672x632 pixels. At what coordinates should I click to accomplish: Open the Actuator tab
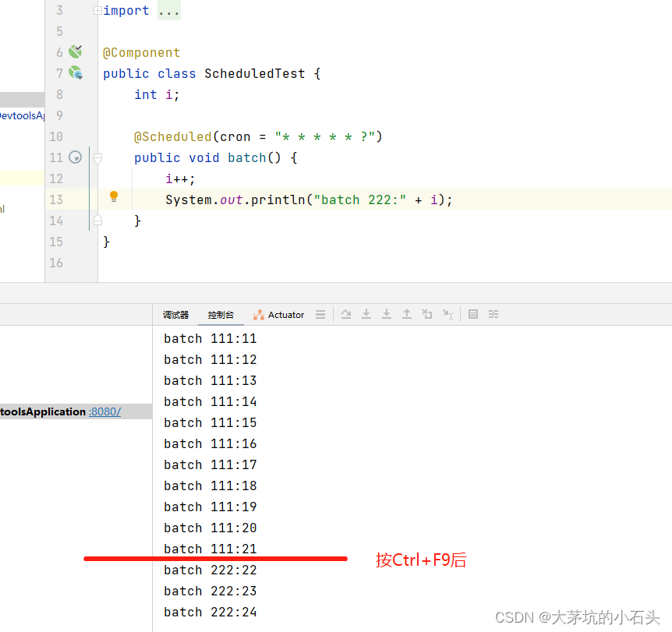click(x=278, y=315)
